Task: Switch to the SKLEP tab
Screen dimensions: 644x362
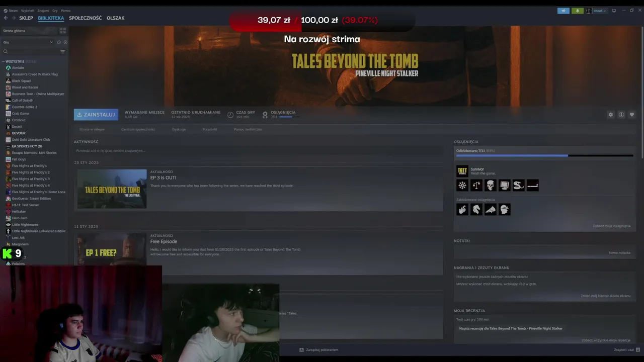Action: click(26, 18)
